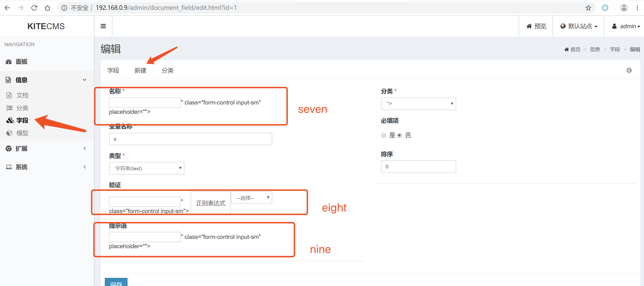Viewport: 644px width, 286px height.
Task: Open the 分类 category dropdown
Action: (418, 104)
